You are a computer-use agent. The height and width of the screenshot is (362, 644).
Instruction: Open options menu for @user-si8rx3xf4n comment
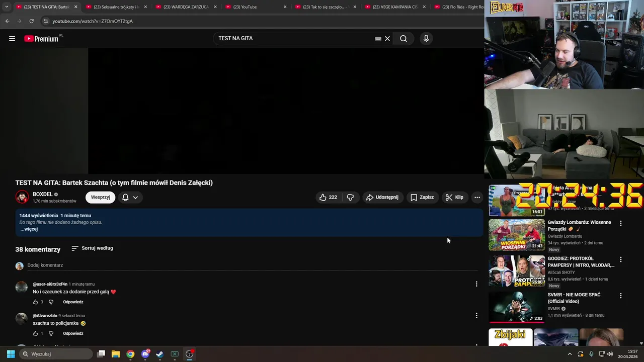(476, 284)
